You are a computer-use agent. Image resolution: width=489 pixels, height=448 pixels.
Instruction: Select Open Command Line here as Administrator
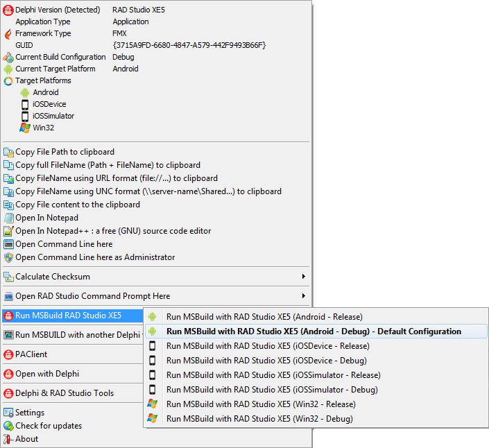click(156, 257)
